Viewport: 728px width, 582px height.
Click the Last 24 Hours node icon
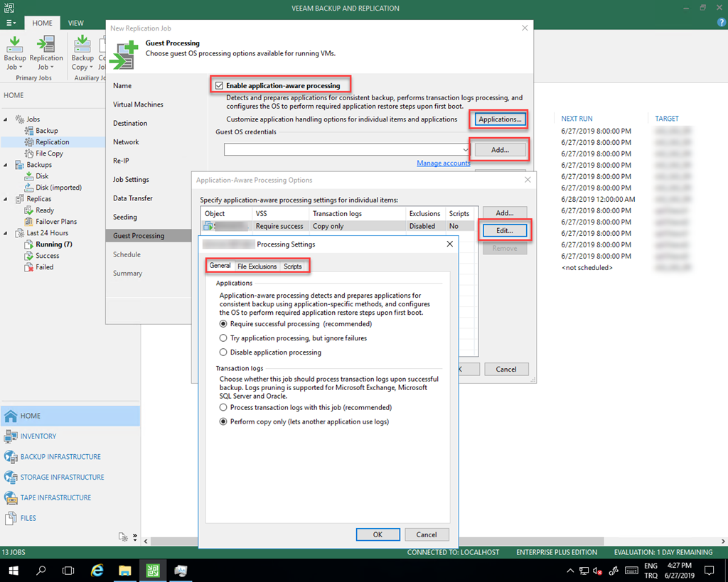[x=20, y=233]
